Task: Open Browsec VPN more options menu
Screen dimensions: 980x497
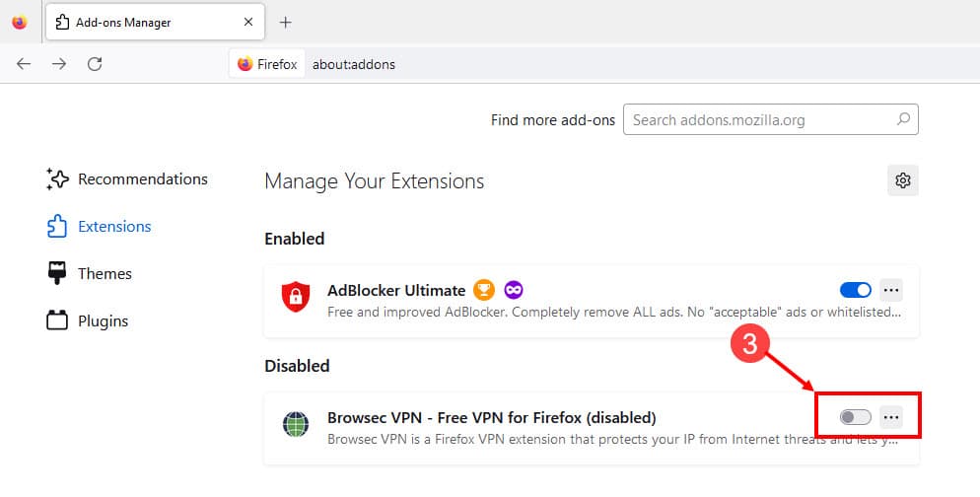Action: tap(891, 417)
